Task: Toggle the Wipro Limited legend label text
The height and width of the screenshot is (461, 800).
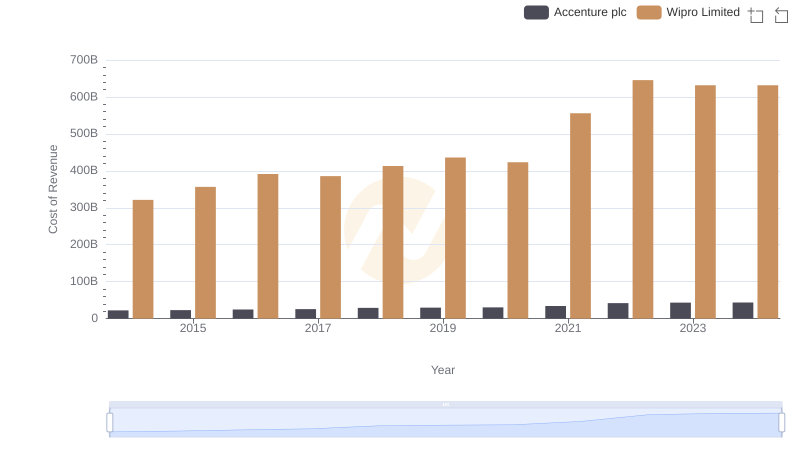Action: 703,12
